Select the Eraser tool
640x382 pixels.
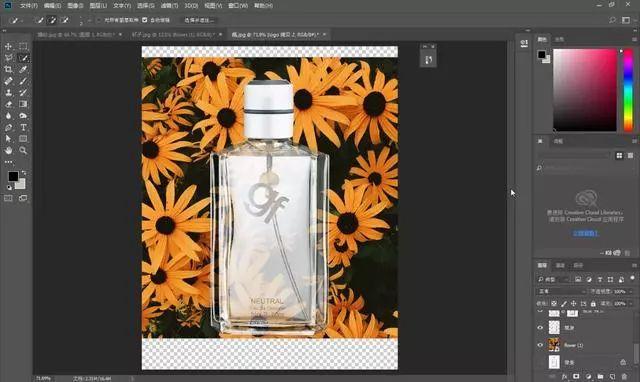tap(8, 104)
